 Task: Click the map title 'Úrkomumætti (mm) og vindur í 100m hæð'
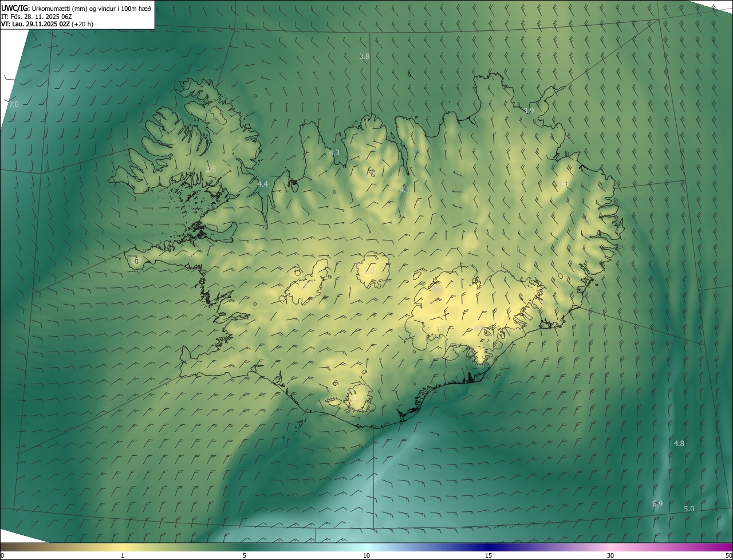click(x=92, y=8)
